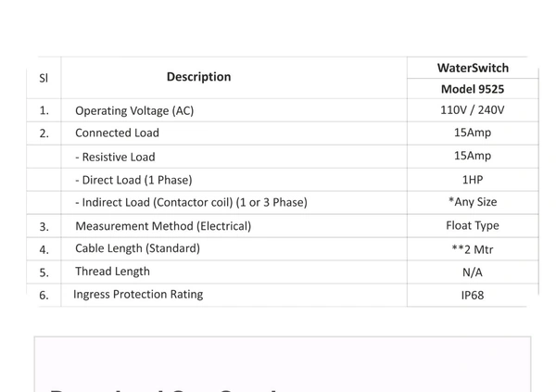This screenshot has width=556, height=392.
Task: Select the "Float Type" value cell
Action: (x=472, y=225)
